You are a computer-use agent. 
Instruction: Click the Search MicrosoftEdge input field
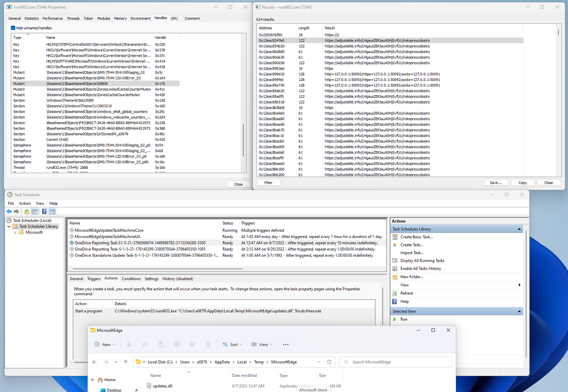396,362
